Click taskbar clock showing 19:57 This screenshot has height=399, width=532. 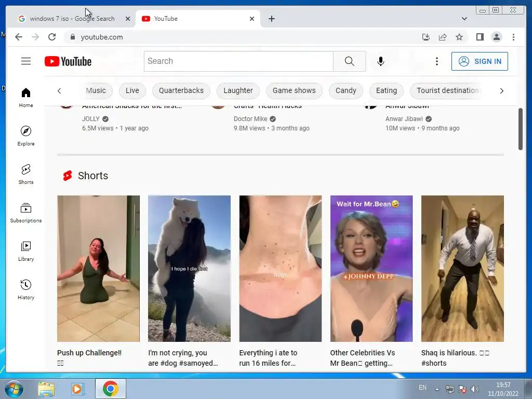pyautogui.click(x=503, y=389)
